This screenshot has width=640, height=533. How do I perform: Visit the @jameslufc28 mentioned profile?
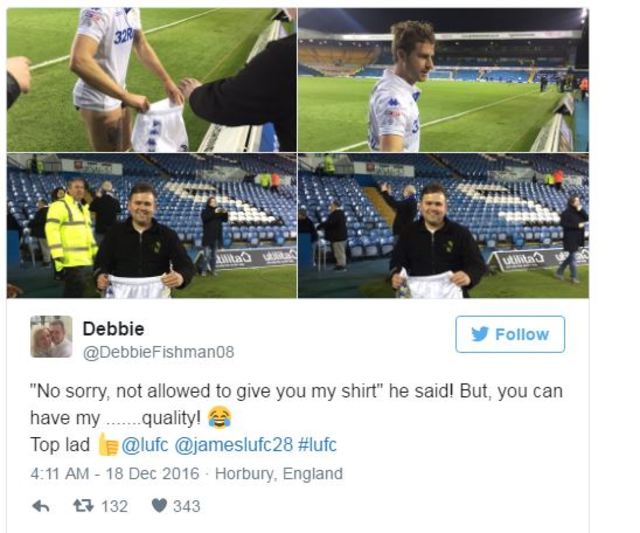[230, 441]
